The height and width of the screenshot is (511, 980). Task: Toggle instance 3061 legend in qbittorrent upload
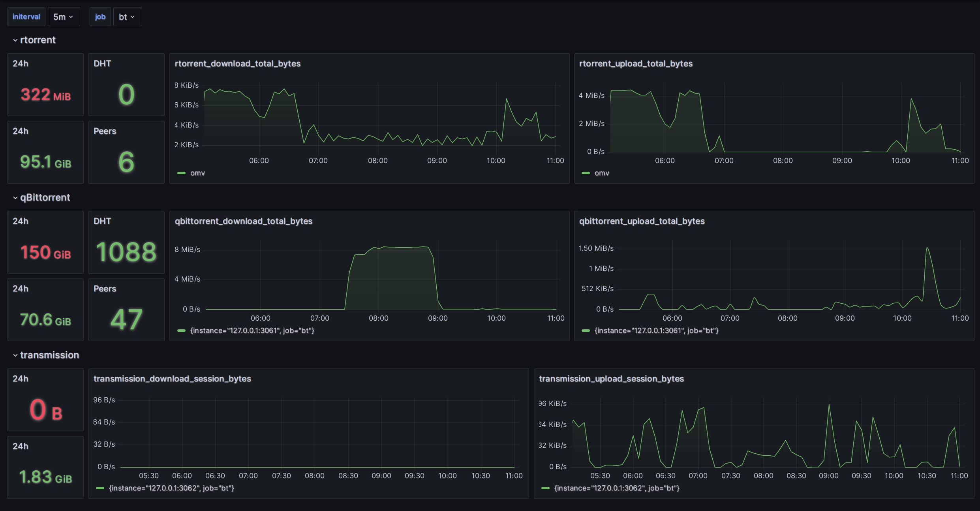click(656, 331)
